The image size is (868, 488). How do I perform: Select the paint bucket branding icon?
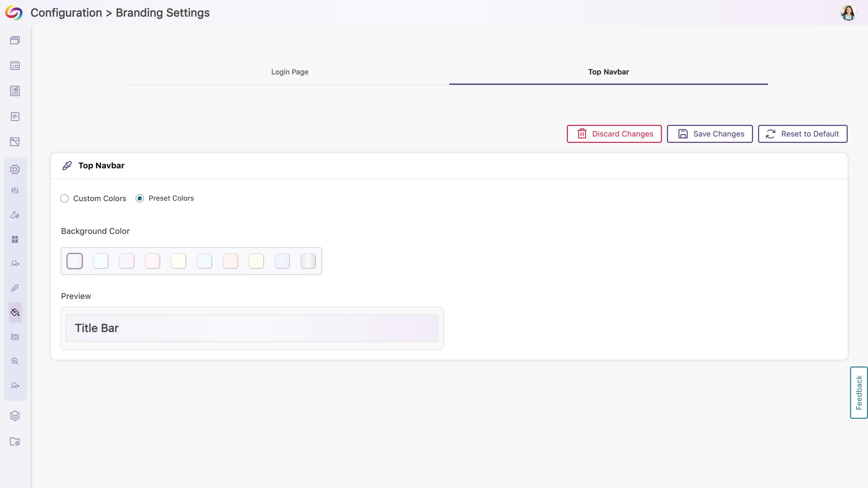pos(15,312)
